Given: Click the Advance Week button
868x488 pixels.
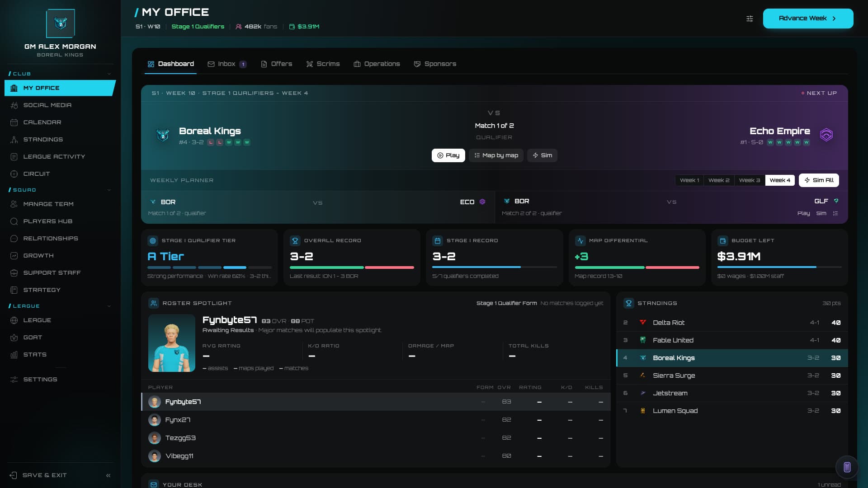Looking at the screenshot, I should pos(808,19).
